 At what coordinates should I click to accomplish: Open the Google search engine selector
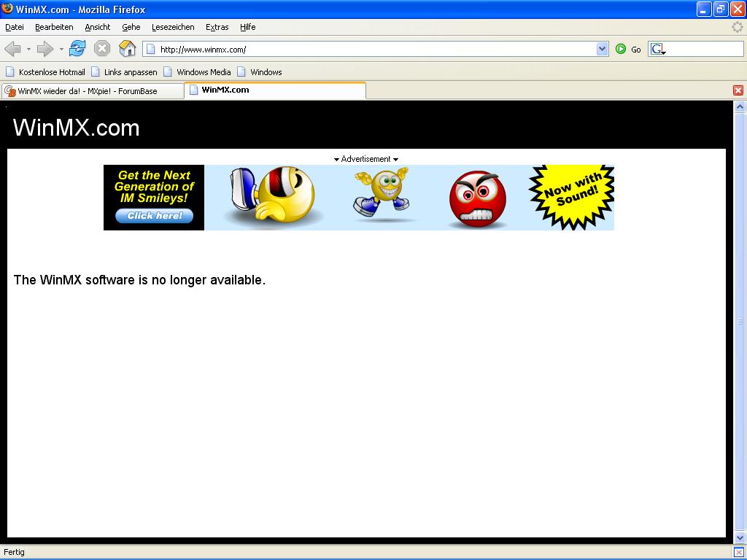(659, 49)
